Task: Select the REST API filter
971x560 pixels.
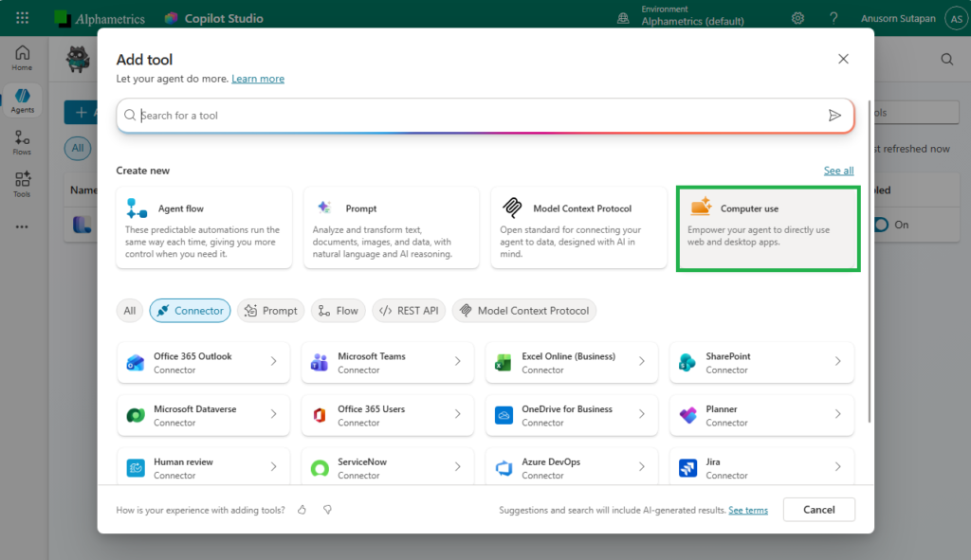Action: (x=409, y=311)
